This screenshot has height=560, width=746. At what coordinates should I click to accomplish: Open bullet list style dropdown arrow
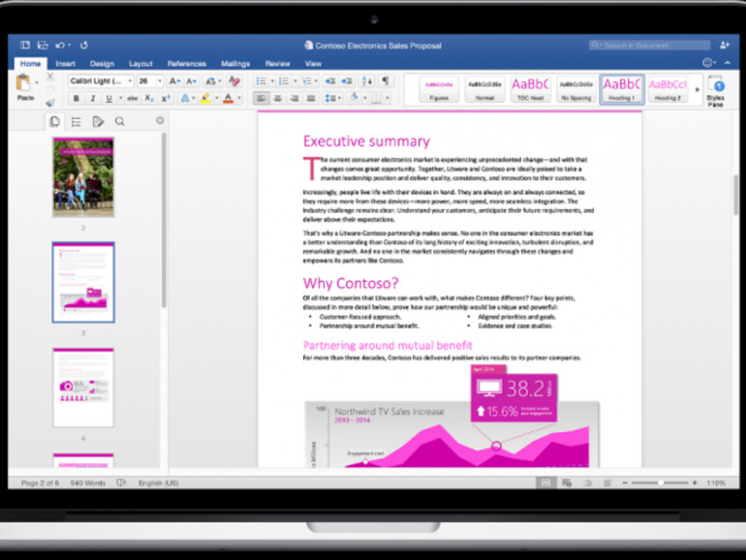click(x=272, y=80)
